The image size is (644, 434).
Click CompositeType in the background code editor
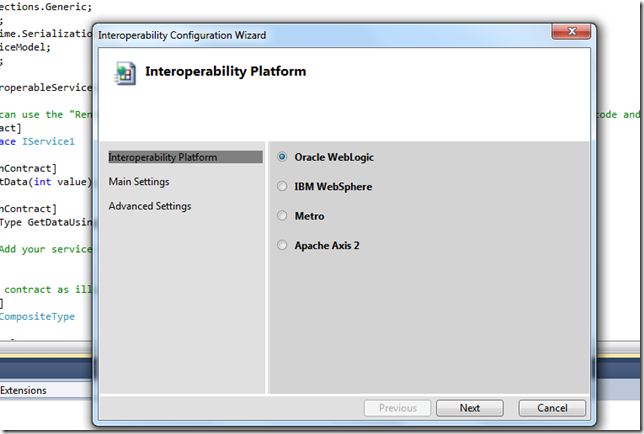click(x=37, y=317)
